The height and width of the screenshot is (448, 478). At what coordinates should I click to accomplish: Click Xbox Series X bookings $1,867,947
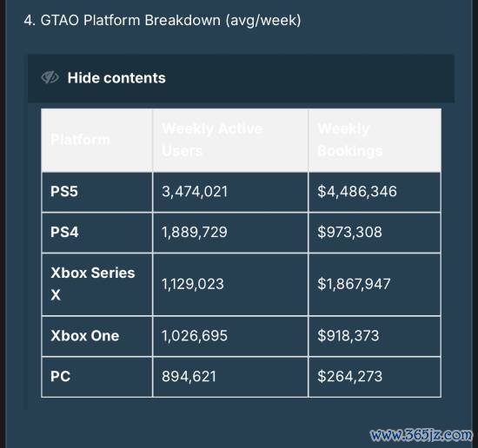[354, 284]
